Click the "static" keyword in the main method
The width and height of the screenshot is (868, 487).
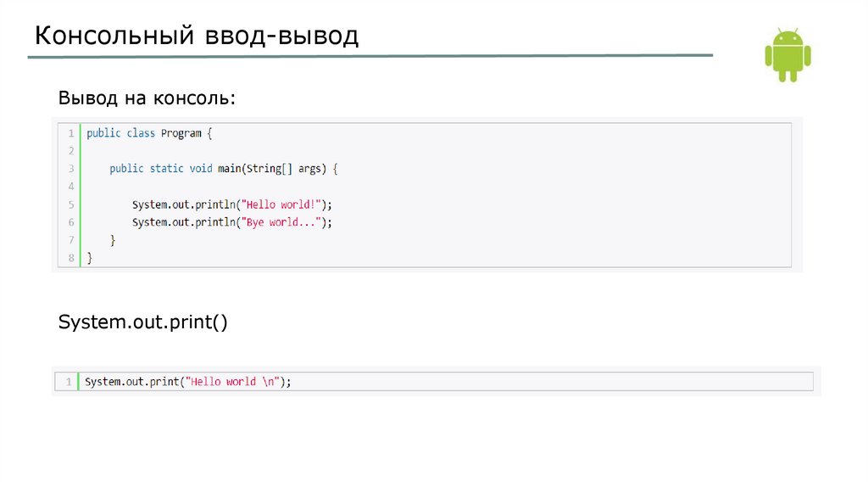tap(166, 169)
